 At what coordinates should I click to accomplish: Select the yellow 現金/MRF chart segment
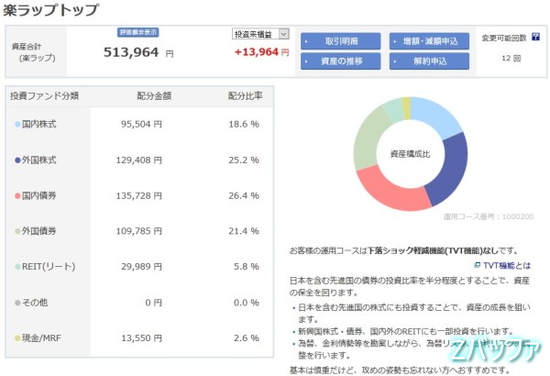tap(407, 108)
